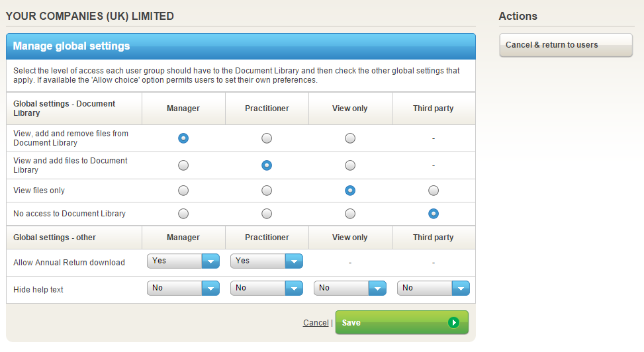Select View only 'No access' radio
The image size is (644, 352).
point(350,214)
